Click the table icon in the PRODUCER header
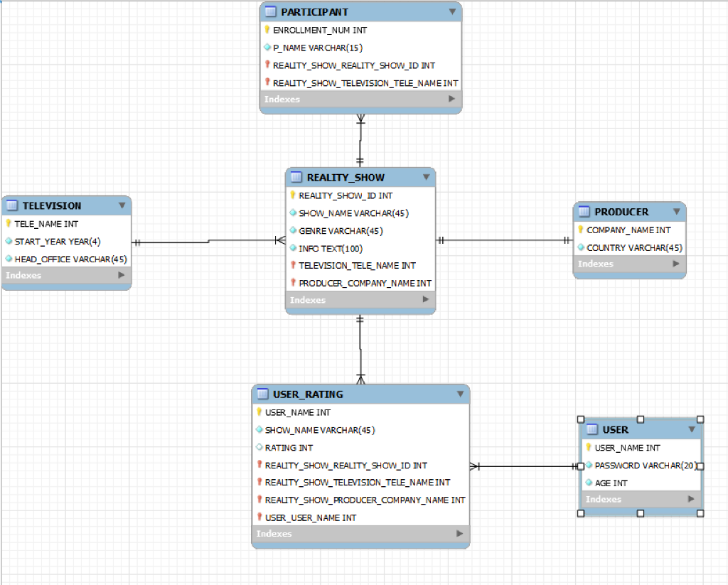Screen dimensions: 728x585 pyautogui.click(x=585, y=211)
